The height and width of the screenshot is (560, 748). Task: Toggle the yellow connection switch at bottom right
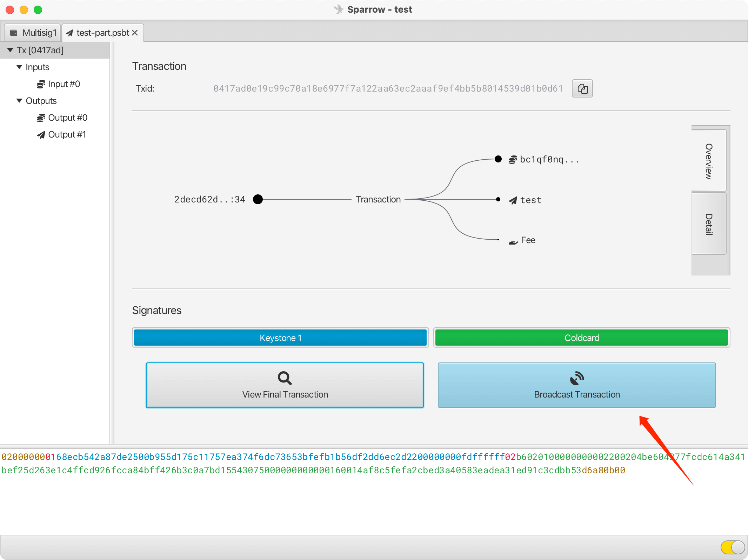tap(733, 547)
